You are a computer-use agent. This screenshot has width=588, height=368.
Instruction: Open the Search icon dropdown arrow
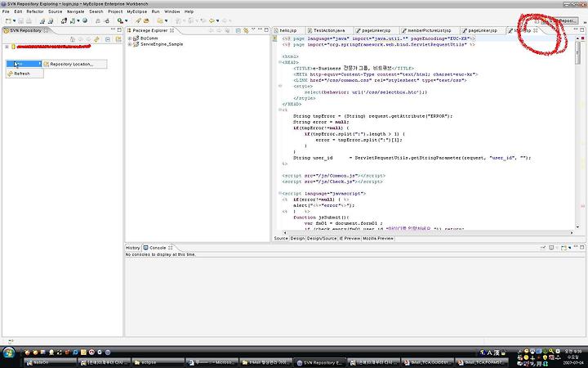(127, 21)
